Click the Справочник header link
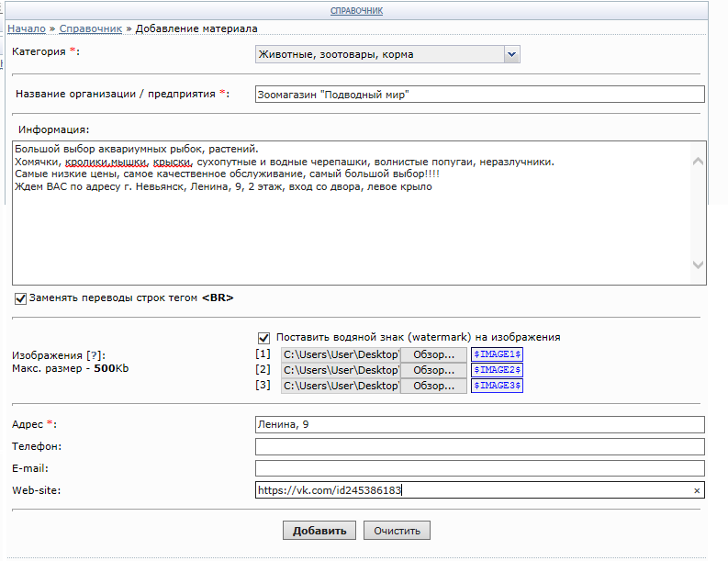 pos(356,11)
